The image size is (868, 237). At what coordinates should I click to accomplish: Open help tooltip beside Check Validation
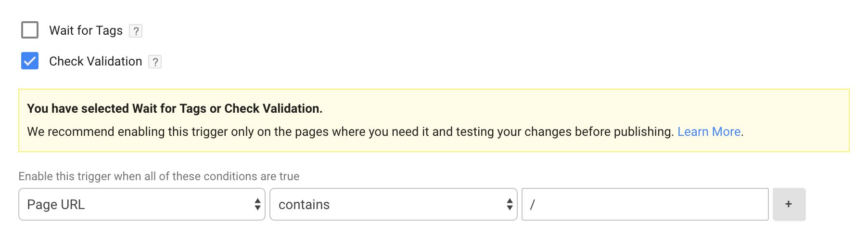click(x=155, y=62)
